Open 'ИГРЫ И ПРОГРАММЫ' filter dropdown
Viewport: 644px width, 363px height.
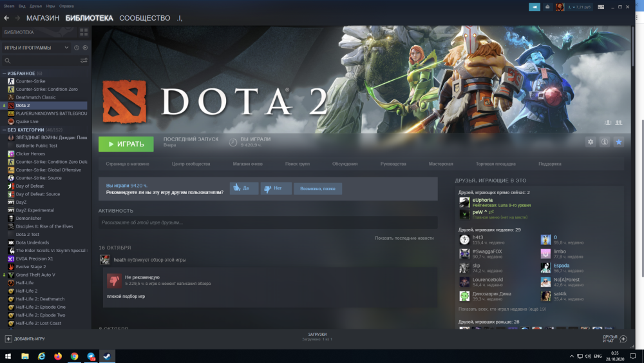[36, 48]
